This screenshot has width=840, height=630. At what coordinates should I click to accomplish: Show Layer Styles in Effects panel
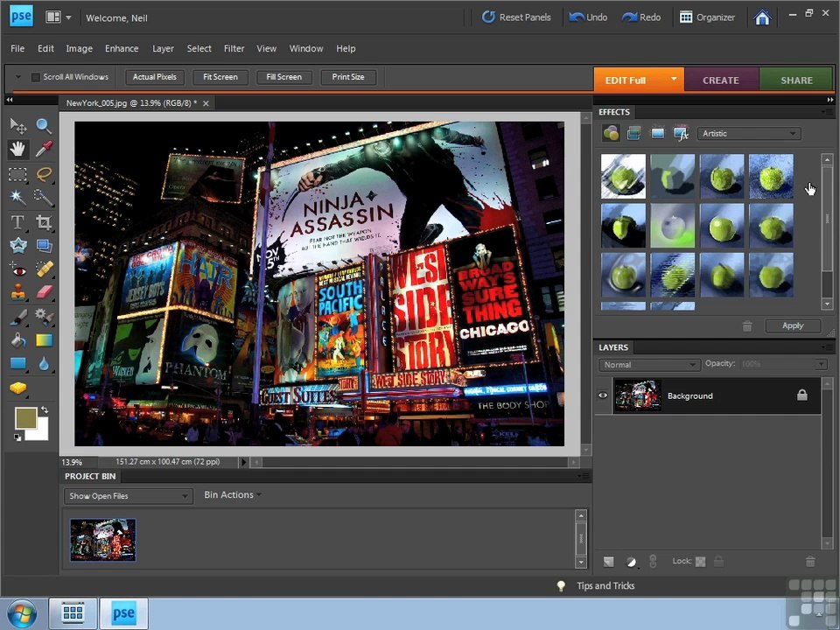click(x=633, y=133)
